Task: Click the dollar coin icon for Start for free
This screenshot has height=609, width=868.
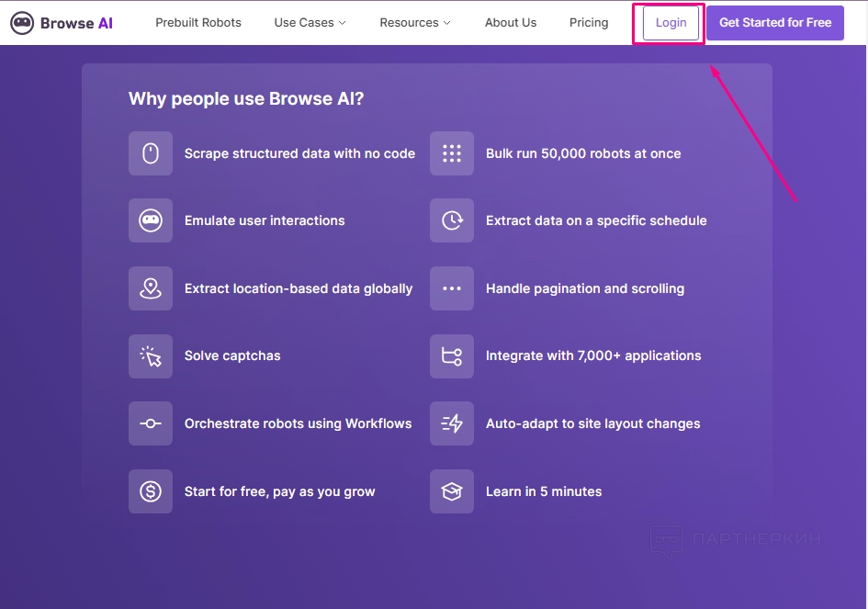Action: (151, 491)
